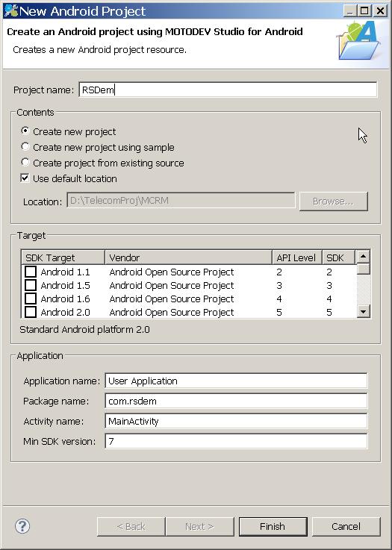Click the Cancel button
Screen dimensions: 392x550
(346, 527)
